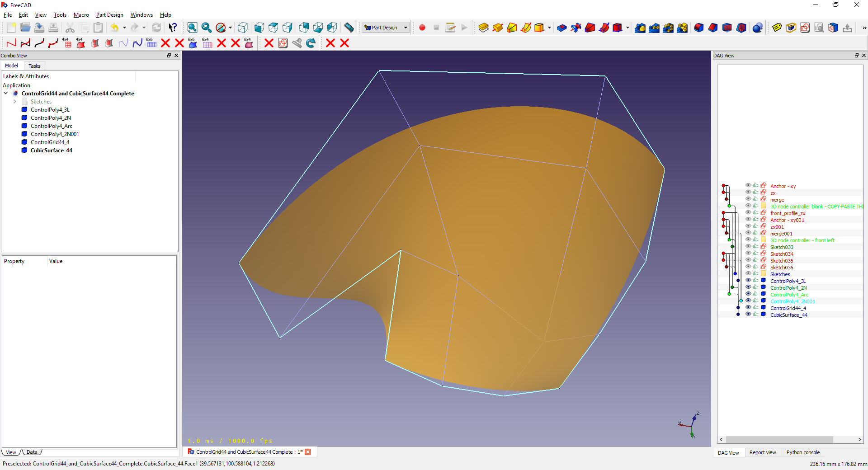Collapse the ControlGrid44 document tree node
The width and height of the screenshot is (868, 470).
(6, 94)
